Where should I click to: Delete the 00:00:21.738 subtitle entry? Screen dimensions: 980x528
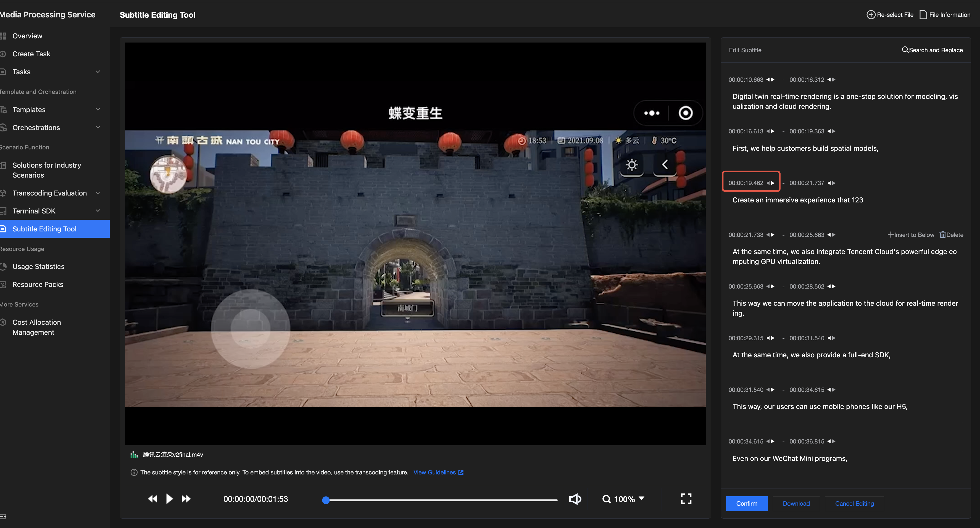coord(952,235)
